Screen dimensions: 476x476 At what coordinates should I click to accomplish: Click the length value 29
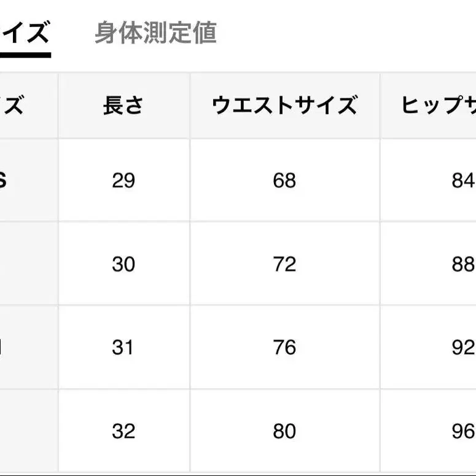pyautogui.click(x=123, y=181)
